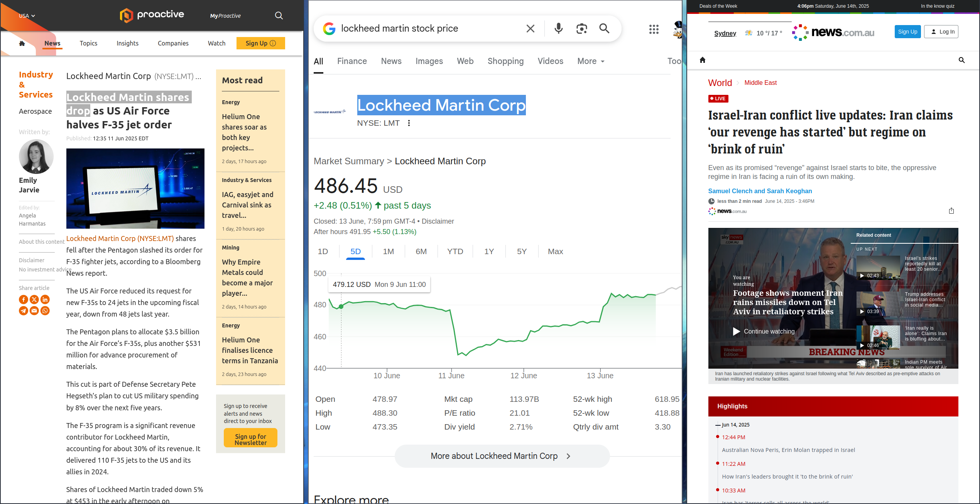
Task: Click Emily Jarvie author photo
Action: tap(36, 157)
